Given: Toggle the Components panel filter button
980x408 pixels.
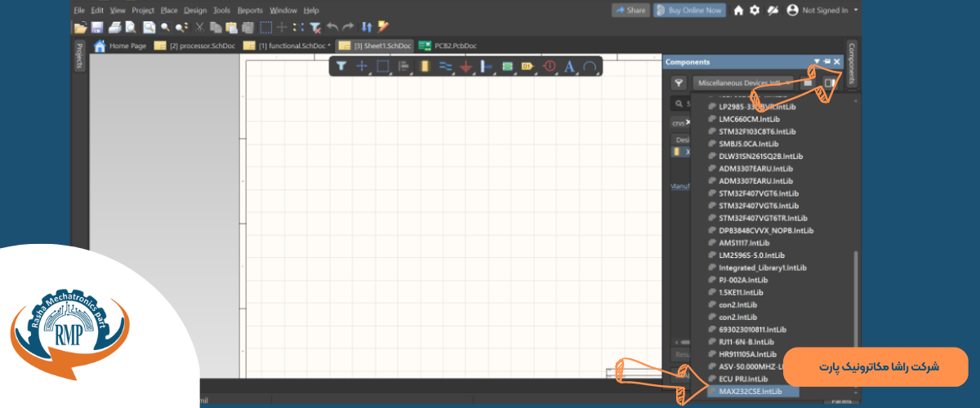Looking at the screenshot, I should click(x=679, y=82).
